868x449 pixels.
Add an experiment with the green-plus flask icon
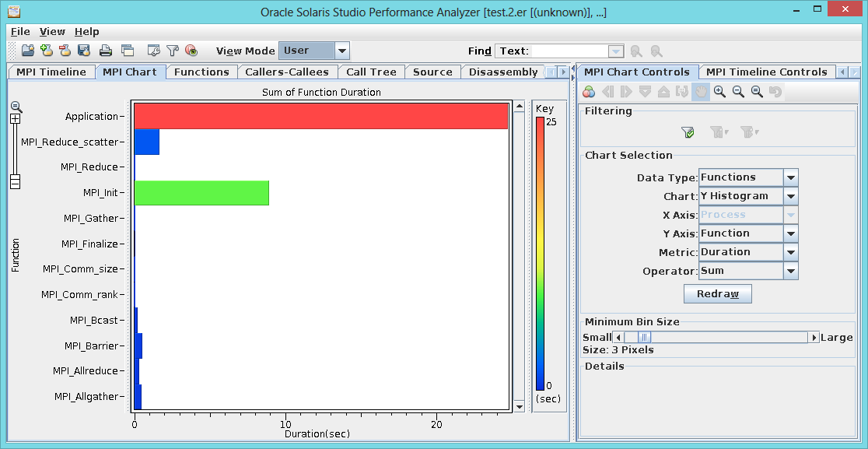click(47, 51)
